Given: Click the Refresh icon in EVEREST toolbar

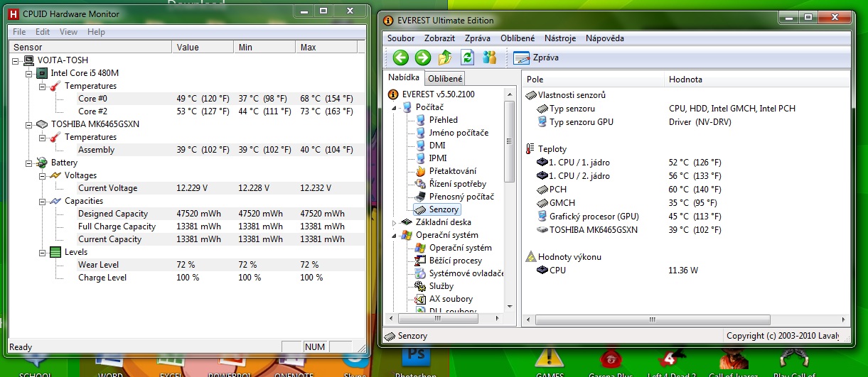Looking at the screenshot, I should click(x=467, y=58).
